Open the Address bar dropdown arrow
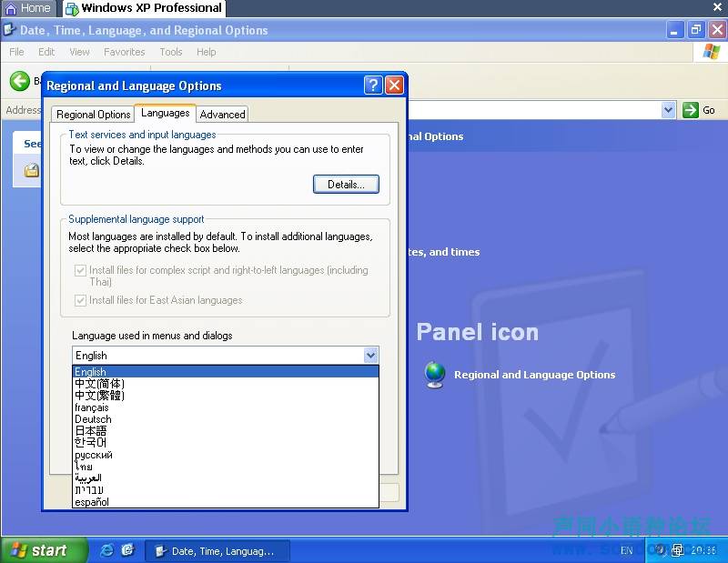 click(668, 110)
